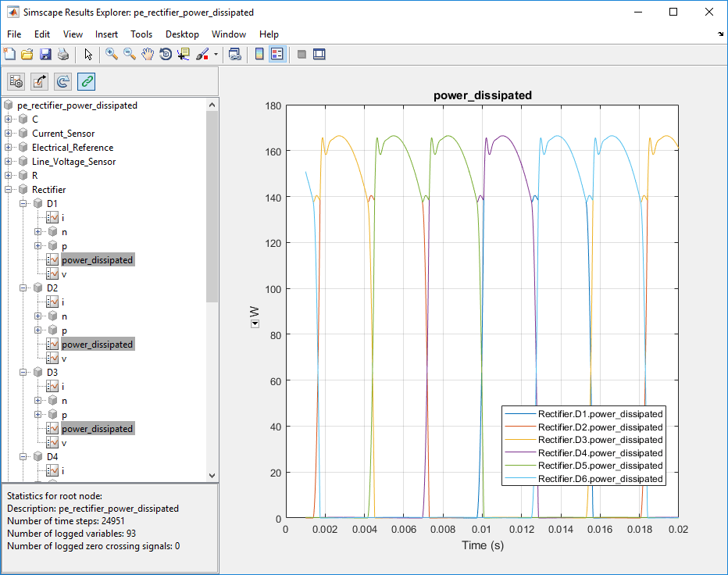
Task: Open the Tools menu
Action: click(141, 34)
